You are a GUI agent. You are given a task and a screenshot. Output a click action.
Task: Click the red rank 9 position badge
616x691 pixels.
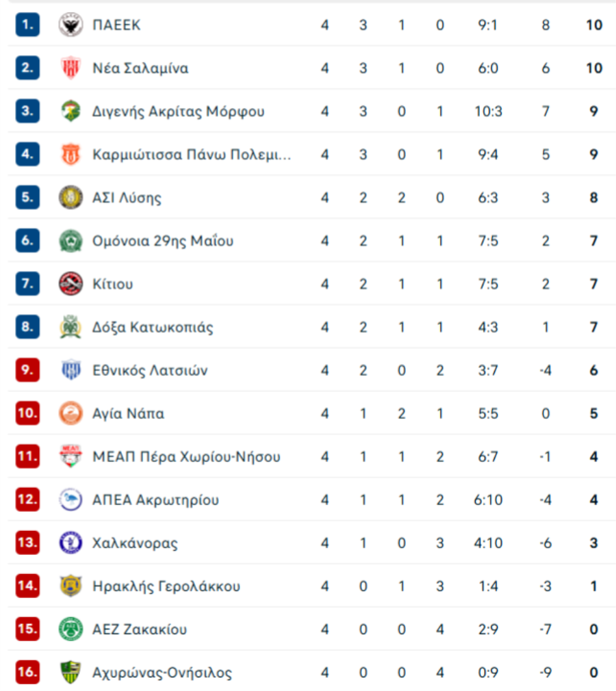(x=27, y=370)
